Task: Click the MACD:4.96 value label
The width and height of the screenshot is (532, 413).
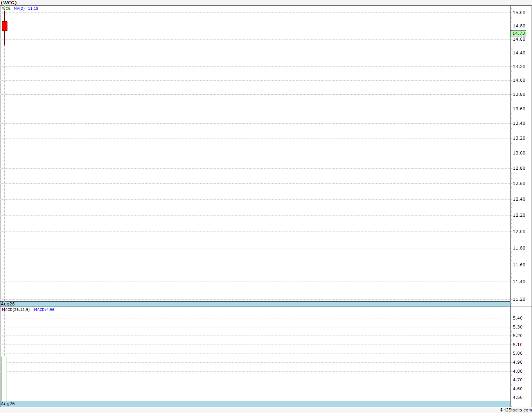Action: tap(44, 309)
